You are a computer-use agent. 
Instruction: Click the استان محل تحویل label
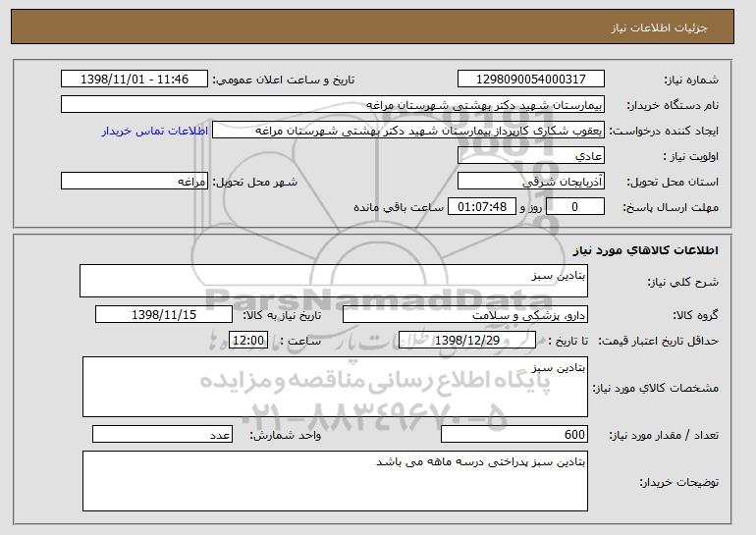673,182
